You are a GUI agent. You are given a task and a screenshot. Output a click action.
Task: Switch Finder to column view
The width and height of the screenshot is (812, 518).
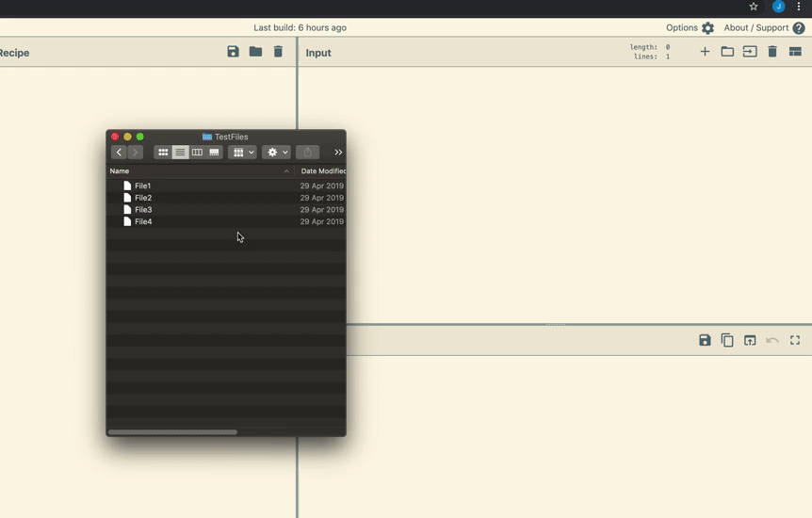click(x=197, y=153)
